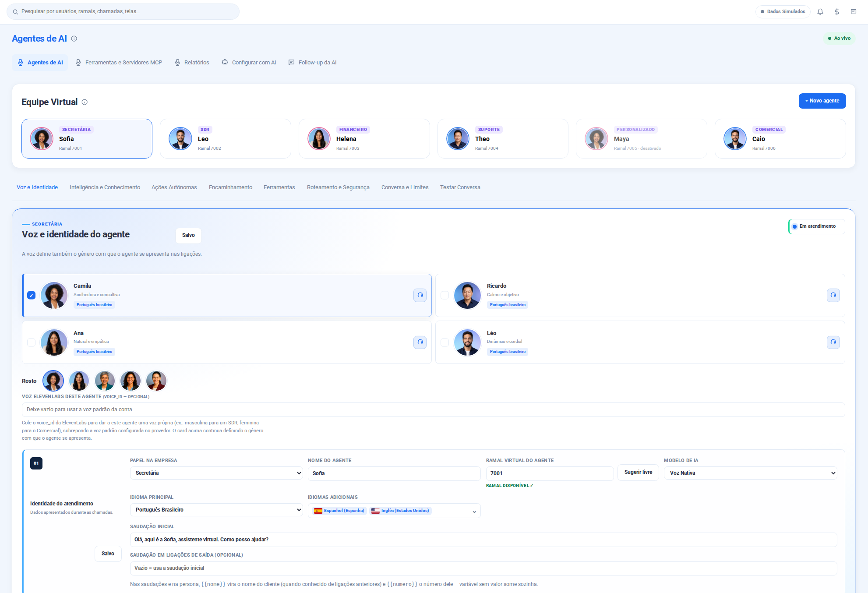Open Configurar com AI tab
The image size is (868, 593).
pos(249,63)
